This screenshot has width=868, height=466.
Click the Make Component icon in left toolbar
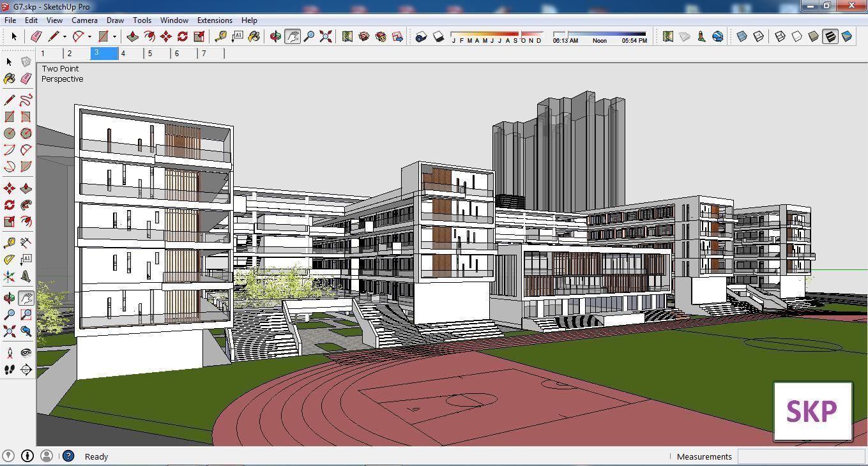26,62
